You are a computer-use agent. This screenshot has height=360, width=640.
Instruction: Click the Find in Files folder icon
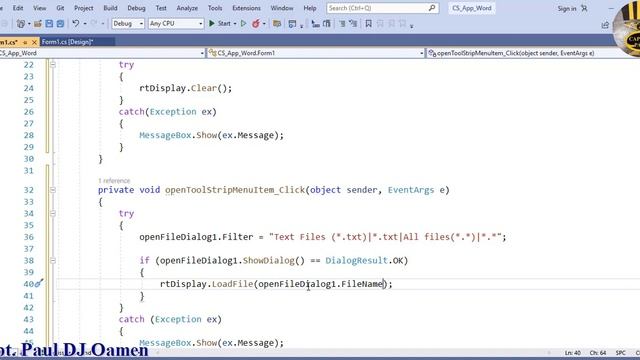[x=277, y=24]
